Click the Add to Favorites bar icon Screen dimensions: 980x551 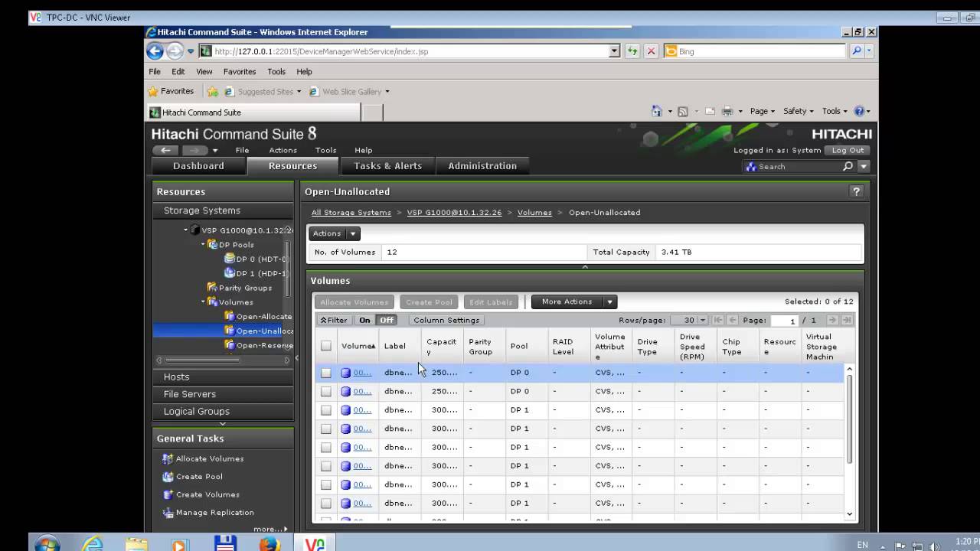pos(213,91)
